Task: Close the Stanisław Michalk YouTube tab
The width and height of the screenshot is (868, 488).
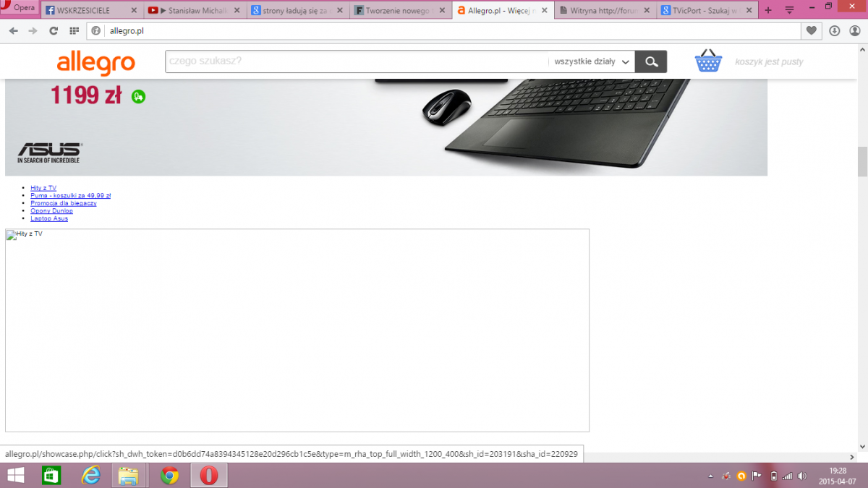Action: coord(236,11)
